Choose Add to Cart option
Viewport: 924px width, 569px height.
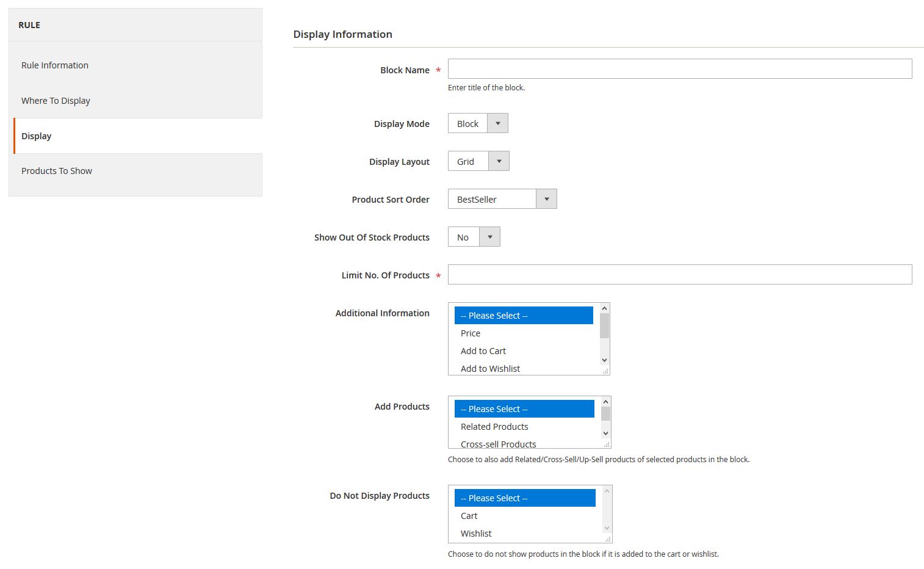point(483,351)
